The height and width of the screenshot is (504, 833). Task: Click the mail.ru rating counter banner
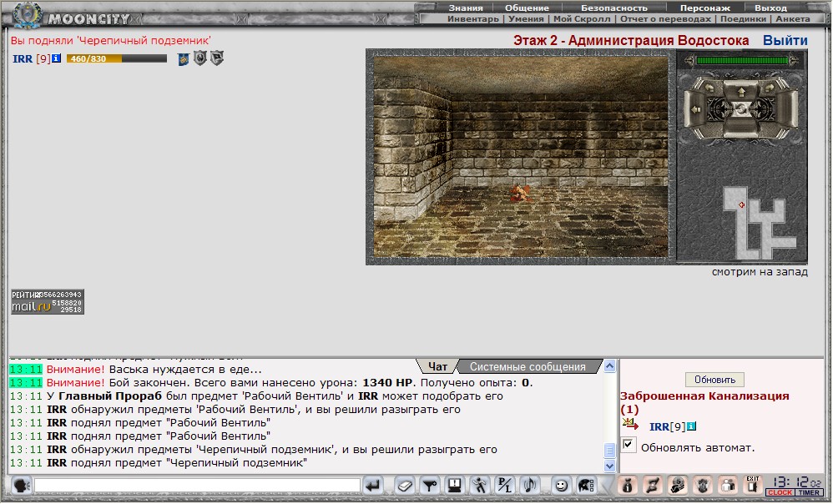click(48, 302)
